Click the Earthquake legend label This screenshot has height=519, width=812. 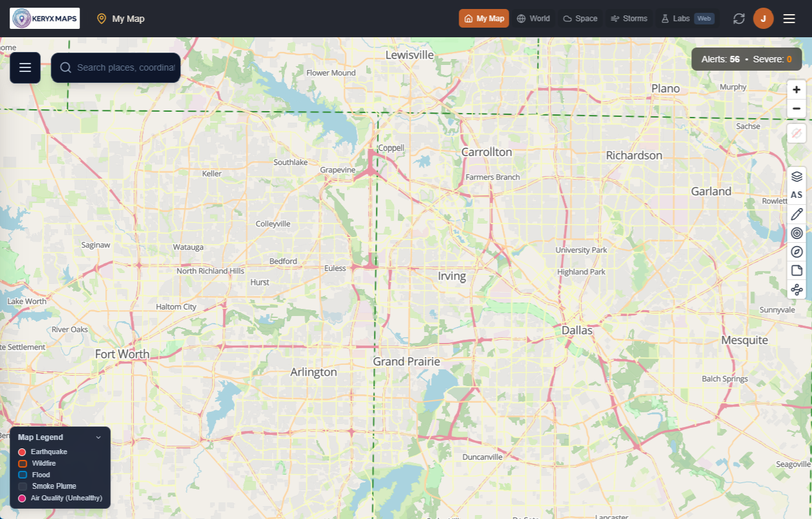coord(49,452)
